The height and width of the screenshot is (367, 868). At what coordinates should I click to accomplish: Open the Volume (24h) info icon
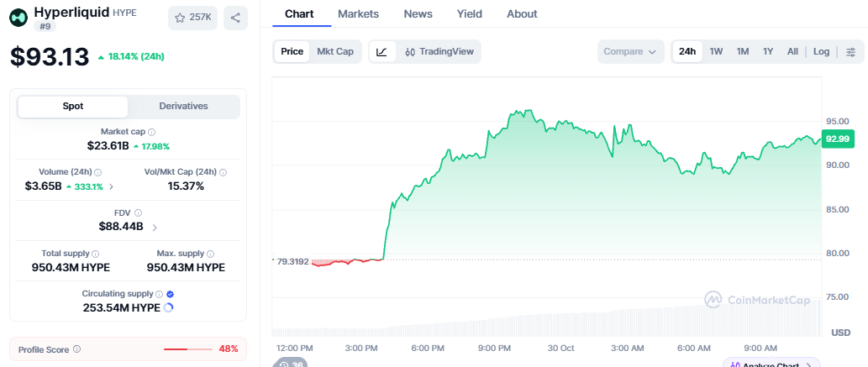point(97,172)
